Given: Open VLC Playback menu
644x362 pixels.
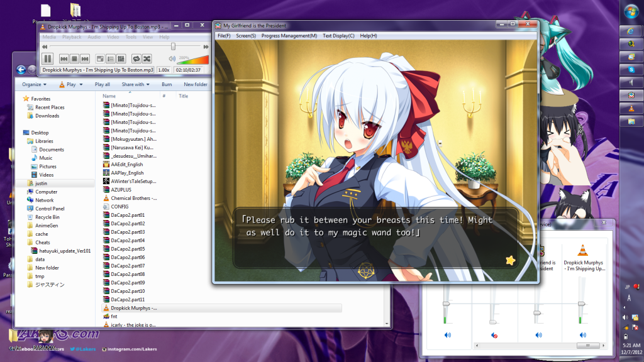Looking at the screenshot, I should pos(72,37).
